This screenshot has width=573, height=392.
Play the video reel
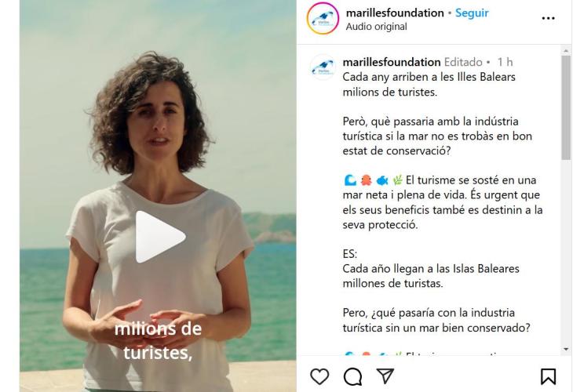pyautogui.click(x=160, y=237)
